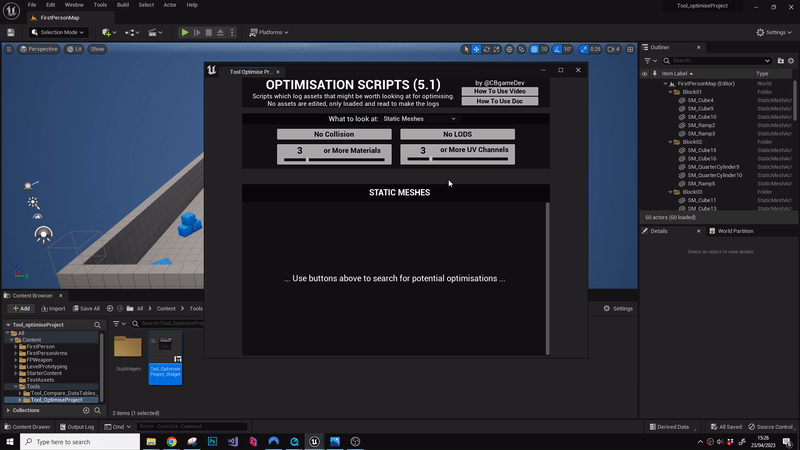The width and height of the screenshot is (800, 450).
Task: Click the camera speed icon in viewport
Action: pos(611,49)
